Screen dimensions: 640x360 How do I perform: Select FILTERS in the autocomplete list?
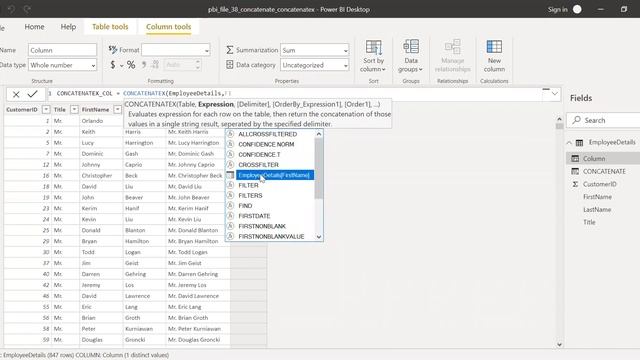point(250,196)
